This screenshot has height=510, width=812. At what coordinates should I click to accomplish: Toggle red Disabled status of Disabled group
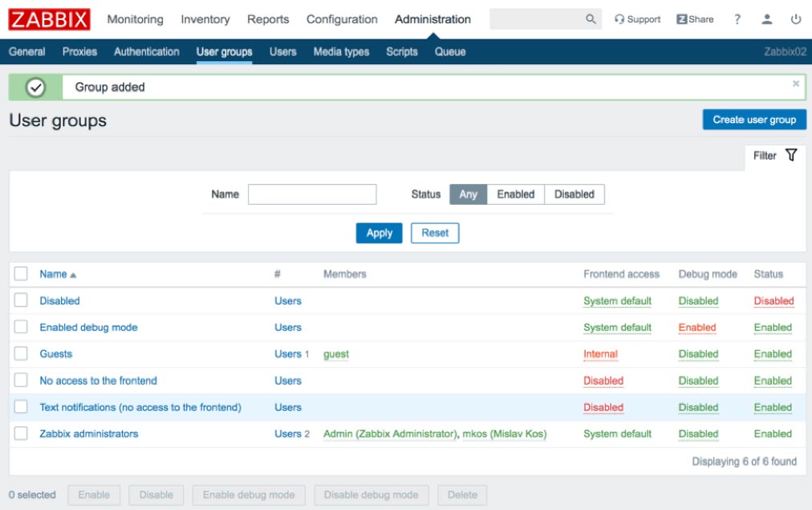(x=773, y=300)
